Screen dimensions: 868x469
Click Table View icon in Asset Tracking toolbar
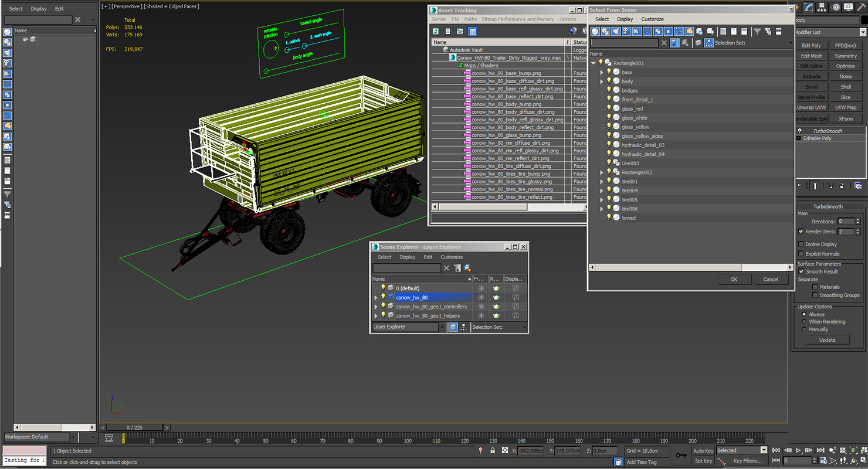(473, 31)
